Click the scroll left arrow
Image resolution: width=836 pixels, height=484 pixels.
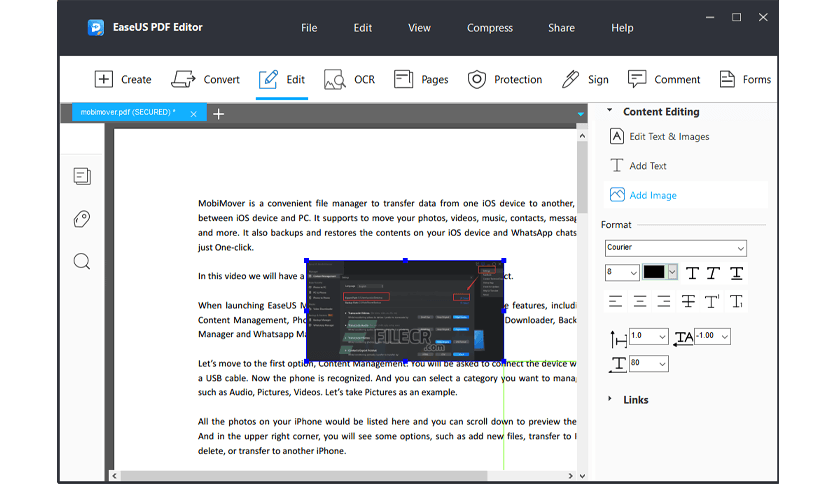[x=115, y=475]
